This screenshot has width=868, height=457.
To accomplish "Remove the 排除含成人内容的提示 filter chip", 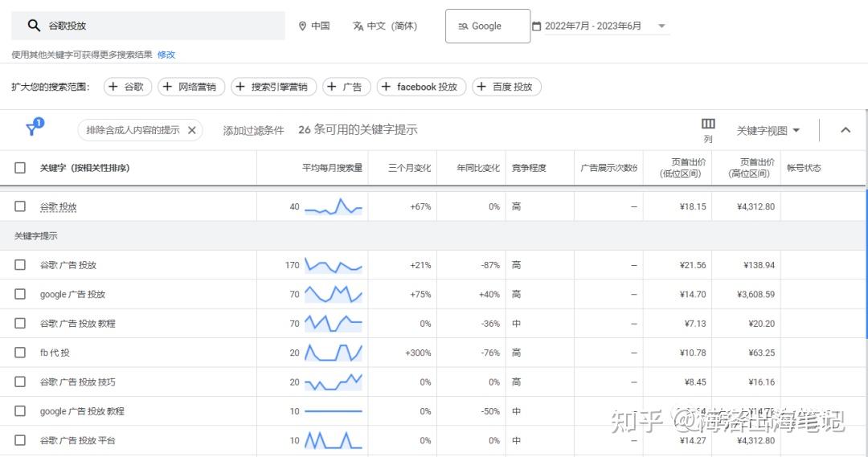I will (192, 130).
